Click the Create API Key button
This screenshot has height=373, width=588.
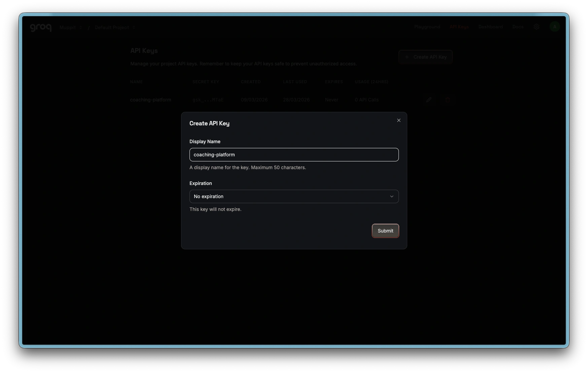(425, 57)
